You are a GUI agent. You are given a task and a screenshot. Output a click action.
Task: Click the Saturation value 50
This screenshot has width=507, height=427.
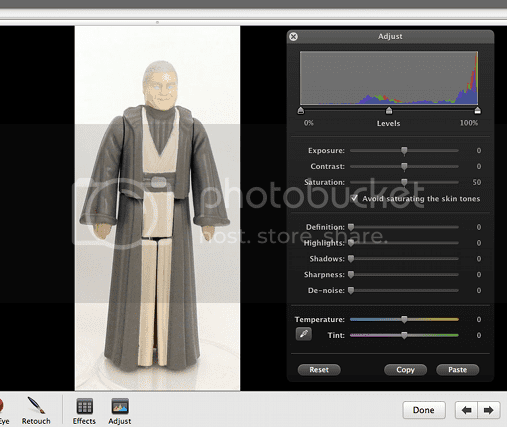click(x=477, y=182)
